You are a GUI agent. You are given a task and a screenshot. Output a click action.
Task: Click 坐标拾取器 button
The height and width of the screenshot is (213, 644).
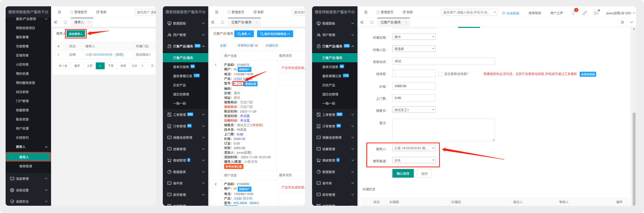587,74
